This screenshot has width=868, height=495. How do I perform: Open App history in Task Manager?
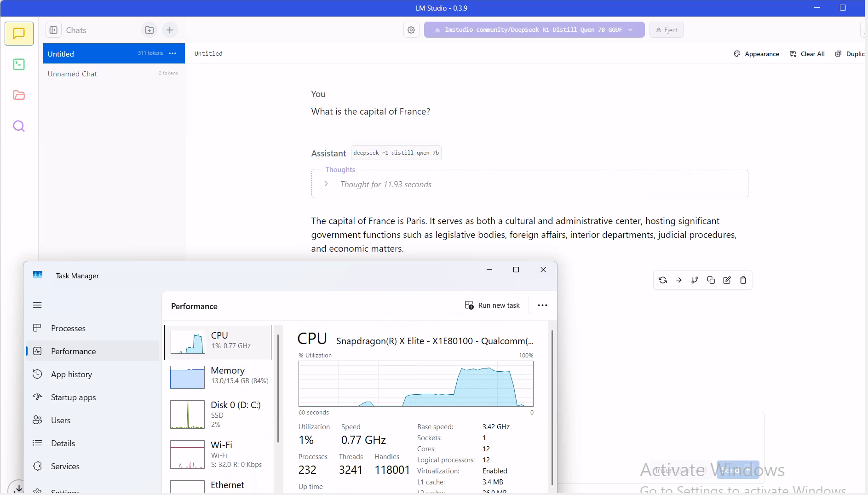pyautogui.click(x=92, y=374)
